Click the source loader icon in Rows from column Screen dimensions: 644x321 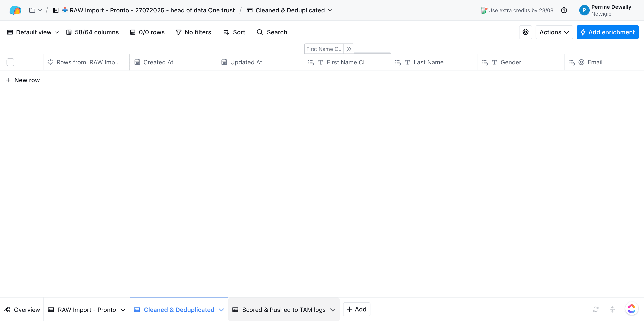coord(50,62)
